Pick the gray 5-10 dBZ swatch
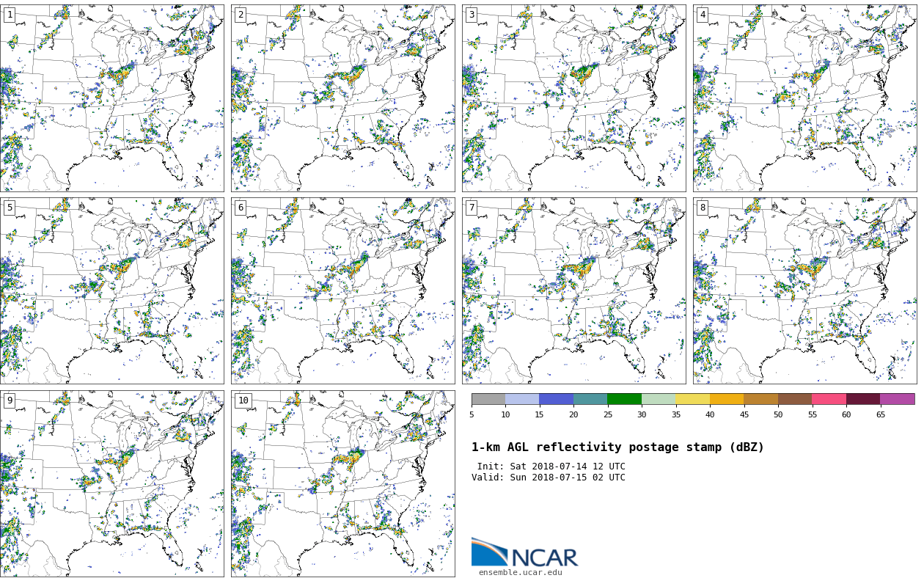 (x=488, y=399)
